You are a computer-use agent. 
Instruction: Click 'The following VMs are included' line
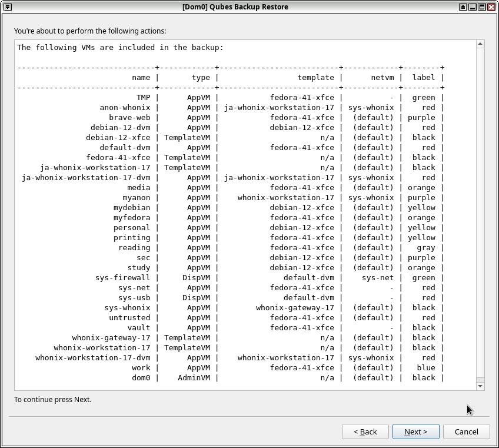120,48
